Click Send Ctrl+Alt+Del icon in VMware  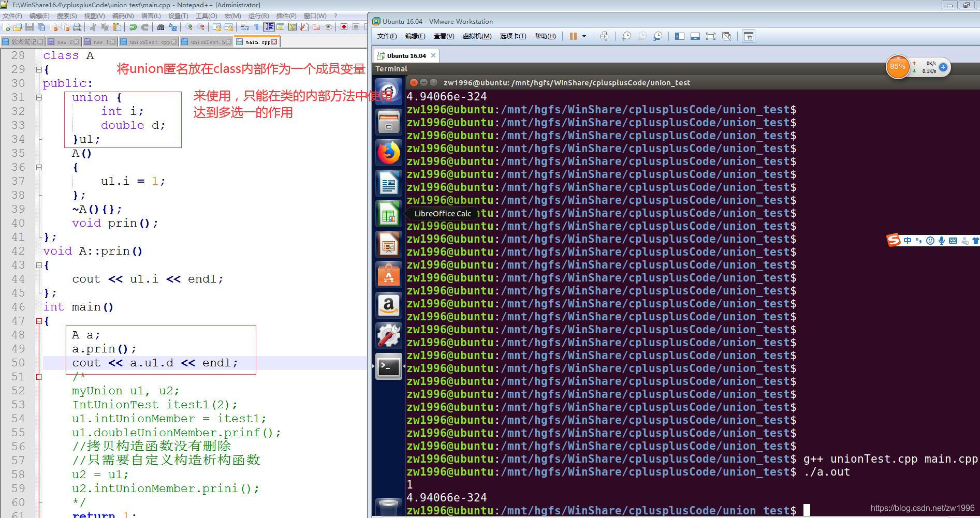point(604,36)
